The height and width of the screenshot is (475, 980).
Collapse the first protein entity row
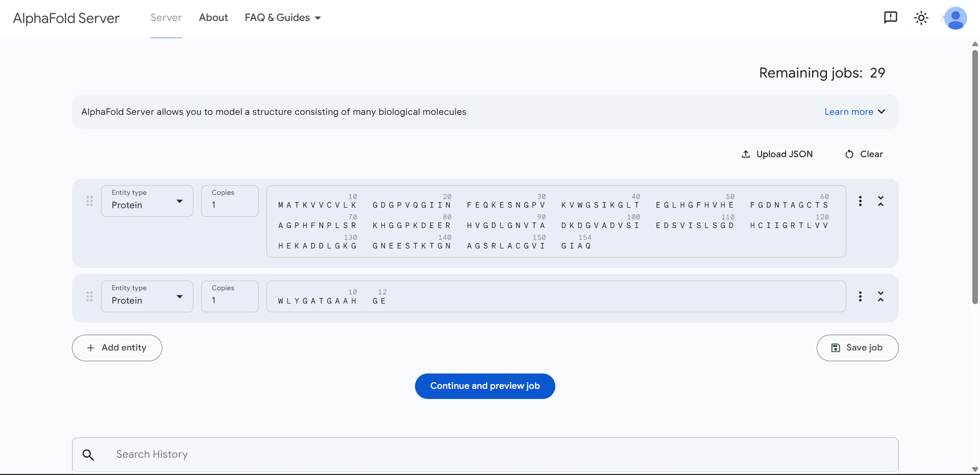[x=880, y=201]
